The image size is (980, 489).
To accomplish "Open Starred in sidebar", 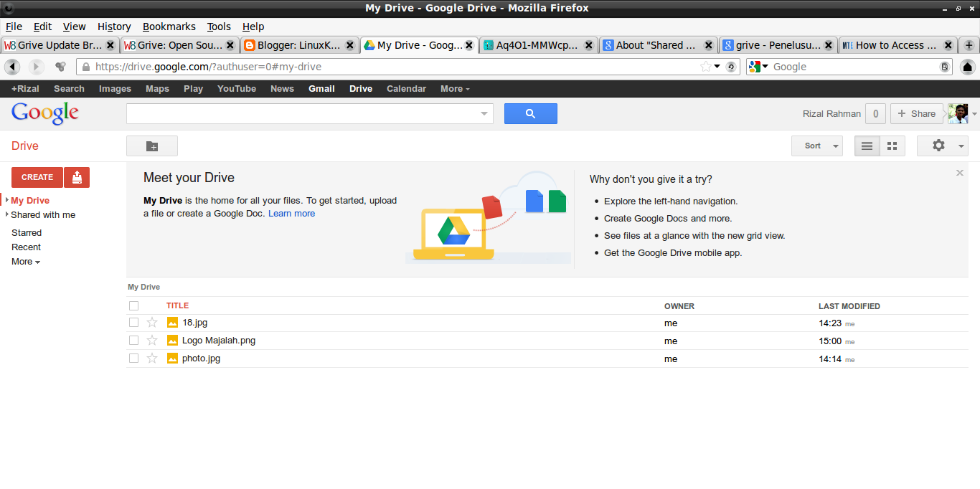I will click(27, 233).
